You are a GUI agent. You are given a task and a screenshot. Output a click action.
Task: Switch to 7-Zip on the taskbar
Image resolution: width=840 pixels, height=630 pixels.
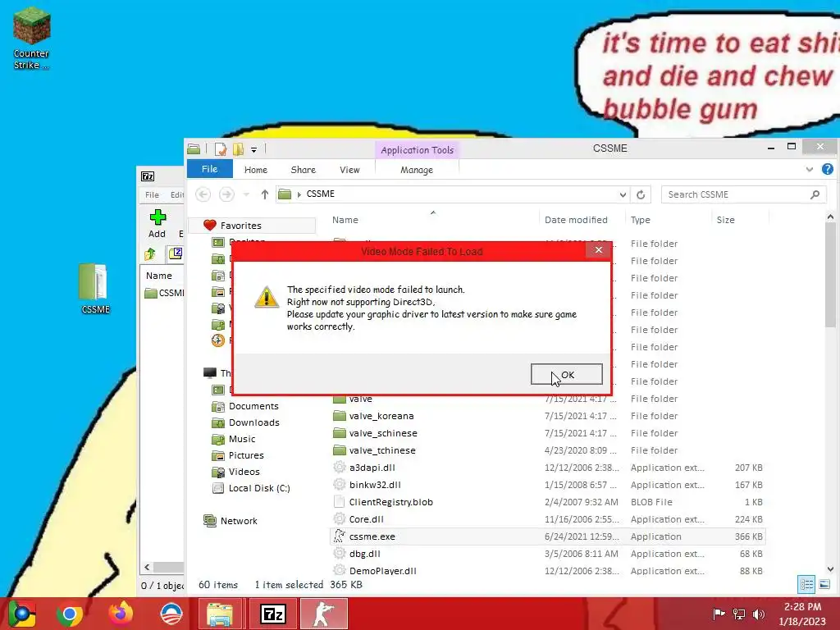pyautogui.click(x=272, y=614)
